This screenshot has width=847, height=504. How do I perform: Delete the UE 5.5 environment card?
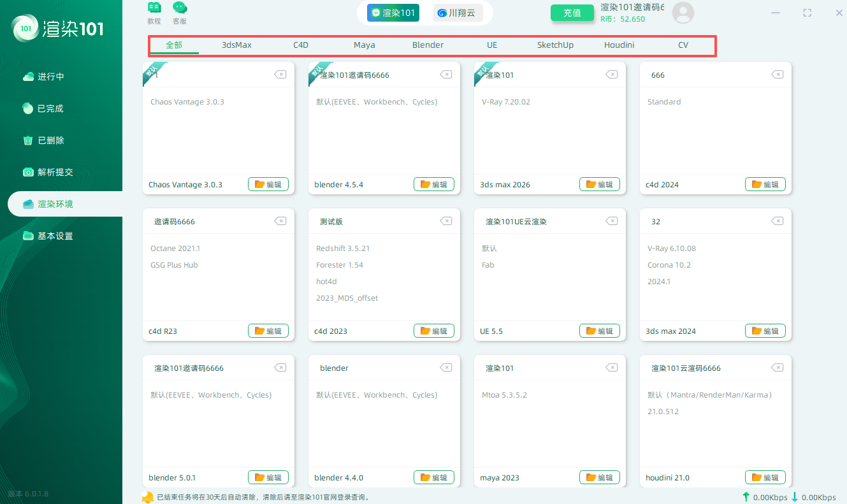pos(612,221)
